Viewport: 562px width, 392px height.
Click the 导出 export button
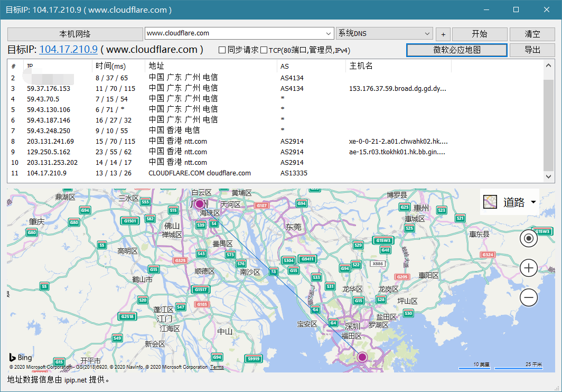click(x=532, y=50)
